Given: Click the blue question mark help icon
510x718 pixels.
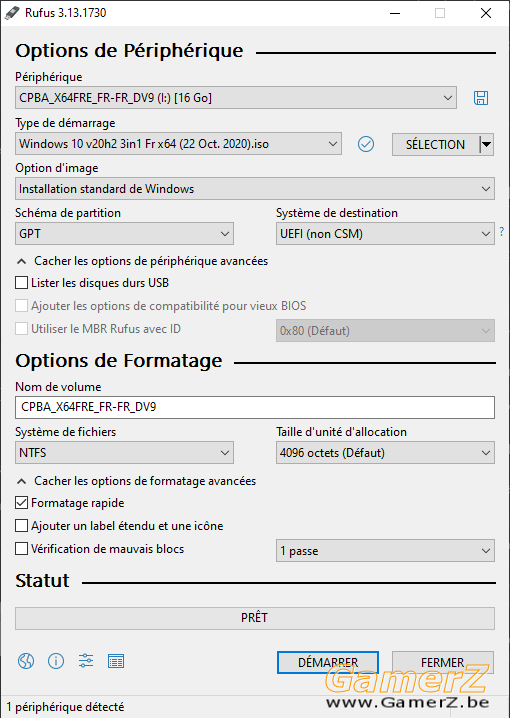Looking at the screenshot, I should point(502,232).
